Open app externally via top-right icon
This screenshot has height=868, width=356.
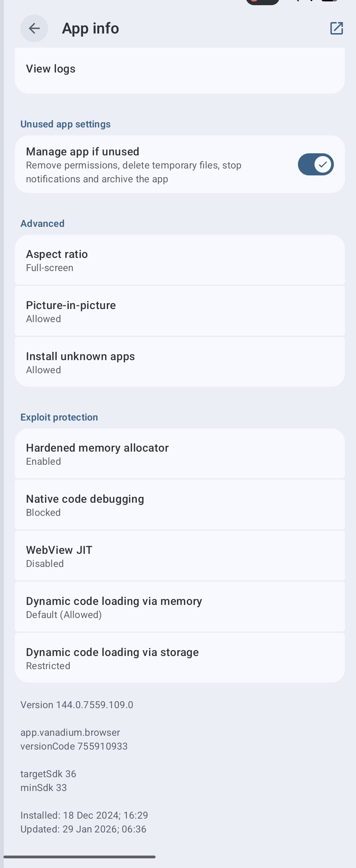336,28
